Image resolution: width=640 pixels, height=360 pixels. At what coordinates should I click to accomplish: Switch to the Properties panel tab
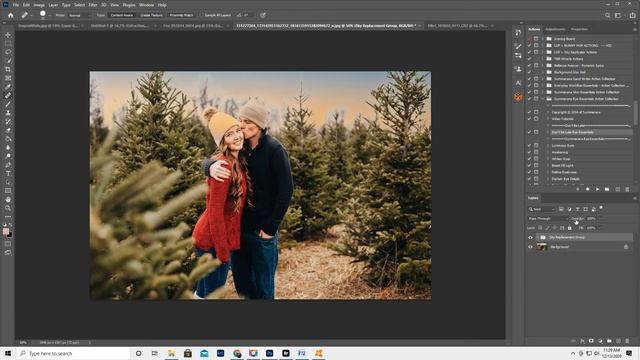point(579,29)
